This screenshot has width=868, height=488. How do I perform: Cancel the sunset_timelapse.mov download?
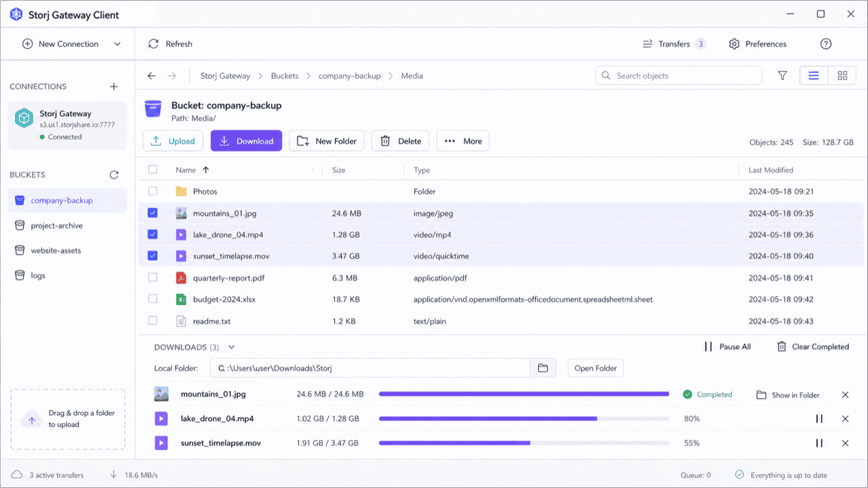(845, 443)
